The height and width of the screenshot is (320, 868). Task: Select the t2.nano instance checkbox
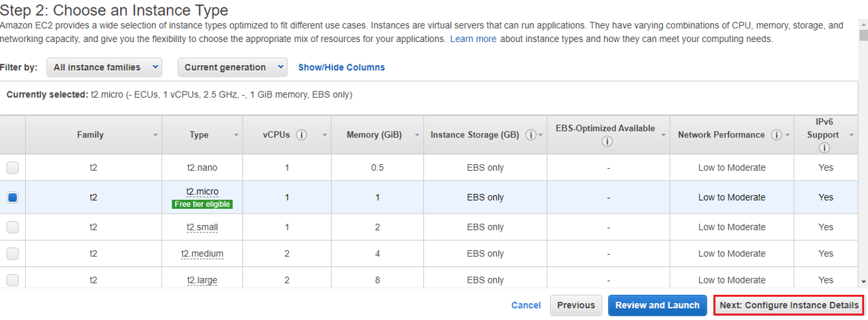(13, 168)
